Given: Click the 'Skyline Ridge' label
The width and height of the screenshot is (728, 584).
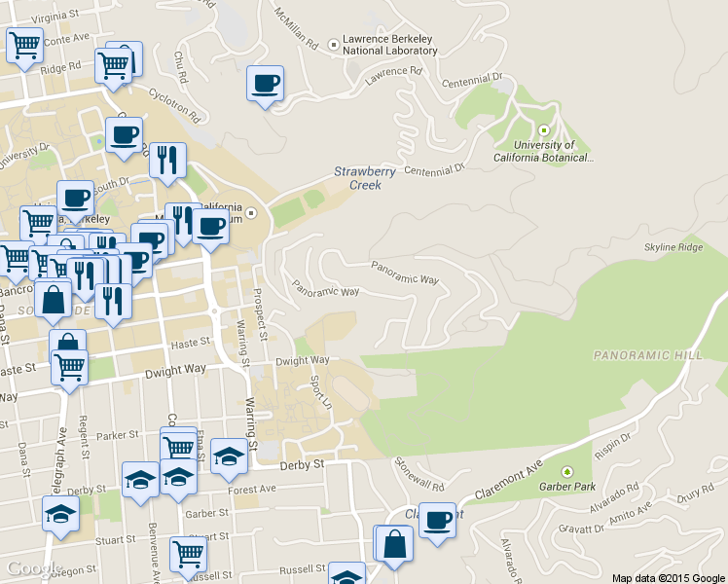Looking at the screenshot, I should [x=673, y=247].
